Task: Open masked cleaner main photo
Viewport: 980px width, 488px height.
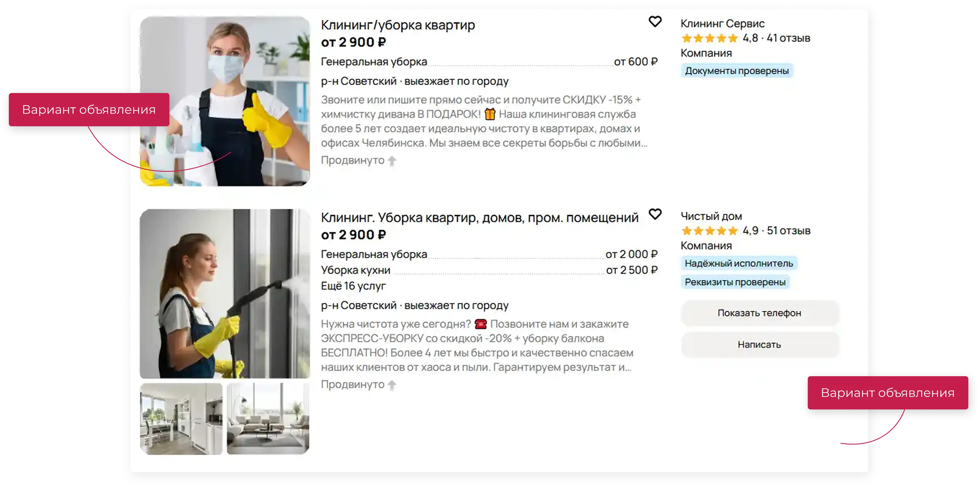Action: (225, 101)
